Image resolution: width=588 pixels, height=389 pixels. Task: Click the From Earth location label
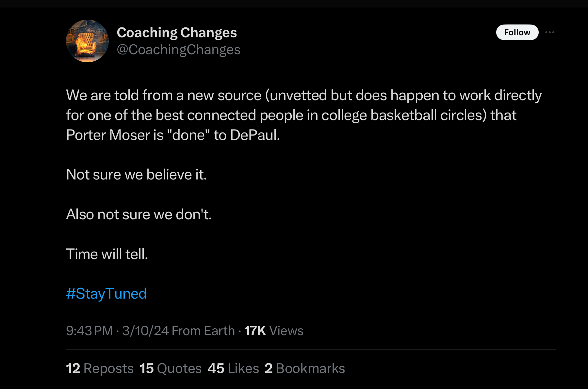pyautogui.click(x=203, y=331)
